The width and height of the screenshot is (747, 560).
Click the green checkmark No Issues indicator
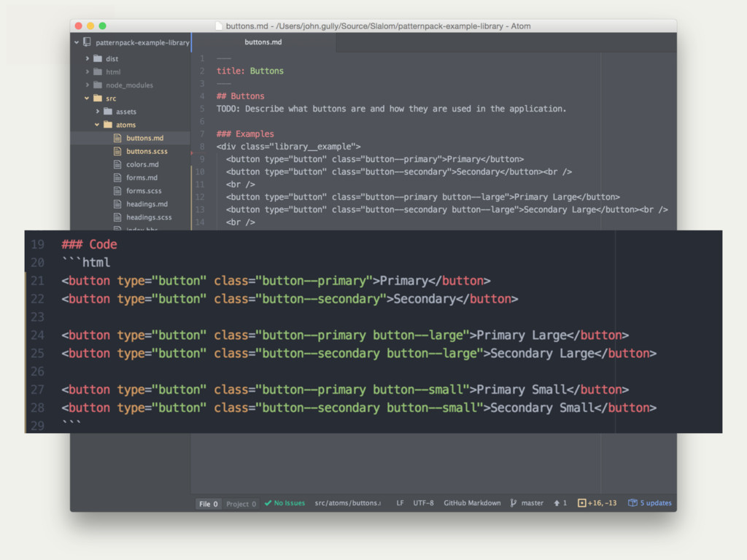pos(285,503)
